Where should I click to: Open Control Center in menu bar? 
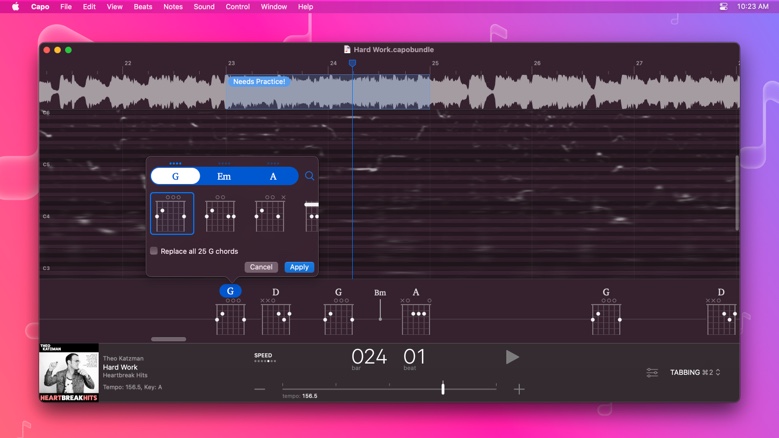pyautogui.click(x=723, y=6)
